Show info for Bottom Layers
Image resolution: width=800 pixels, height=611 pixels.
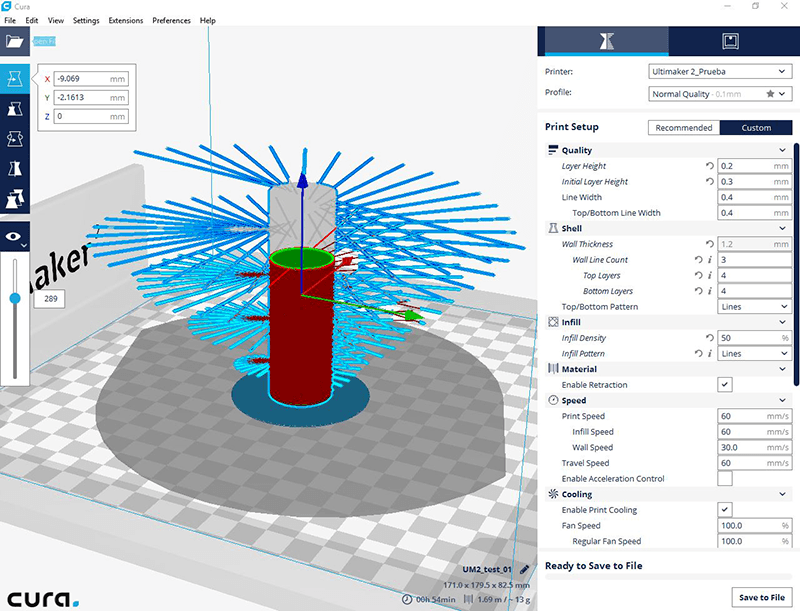[x=710, y=291]
